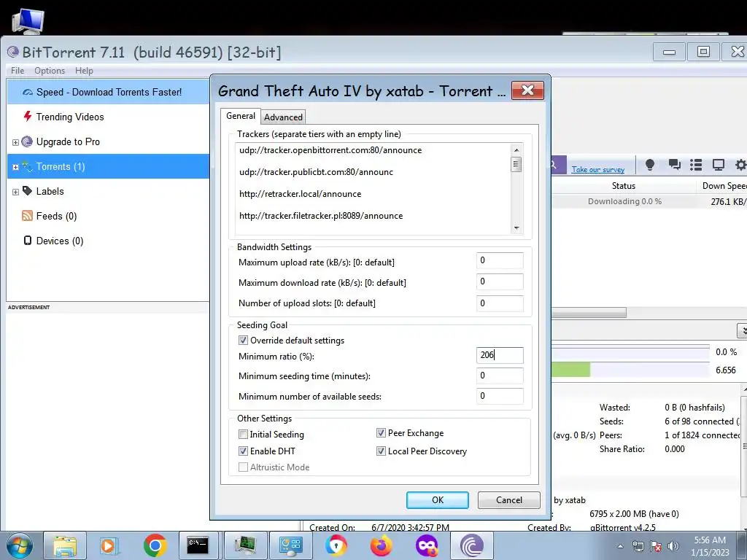The image size is (747, 560).
Task: Click the Trending Videos lightning icon
Action: (x=28, y=116)
